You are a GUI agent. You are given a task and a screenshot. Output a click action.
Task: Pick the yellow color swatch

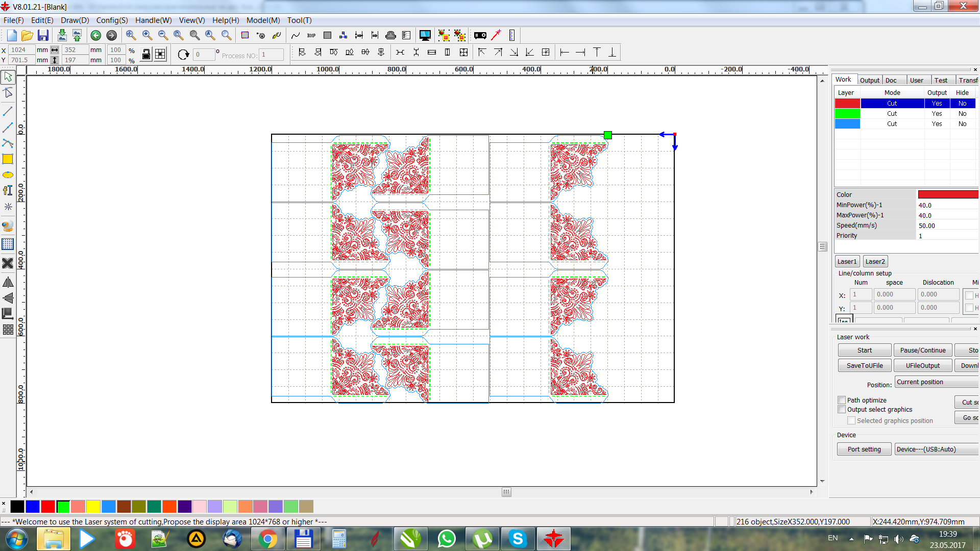coord(93,506)
